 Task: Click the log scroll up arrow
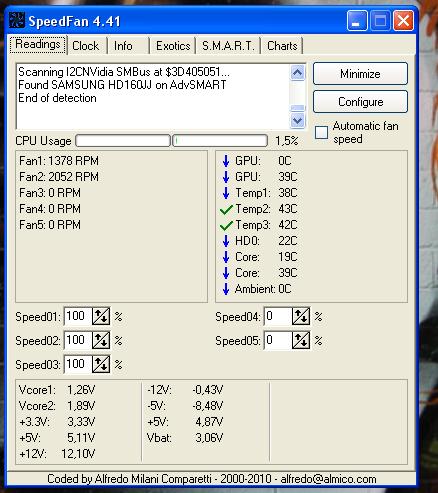pyautogui.click(x=297, y=72)
